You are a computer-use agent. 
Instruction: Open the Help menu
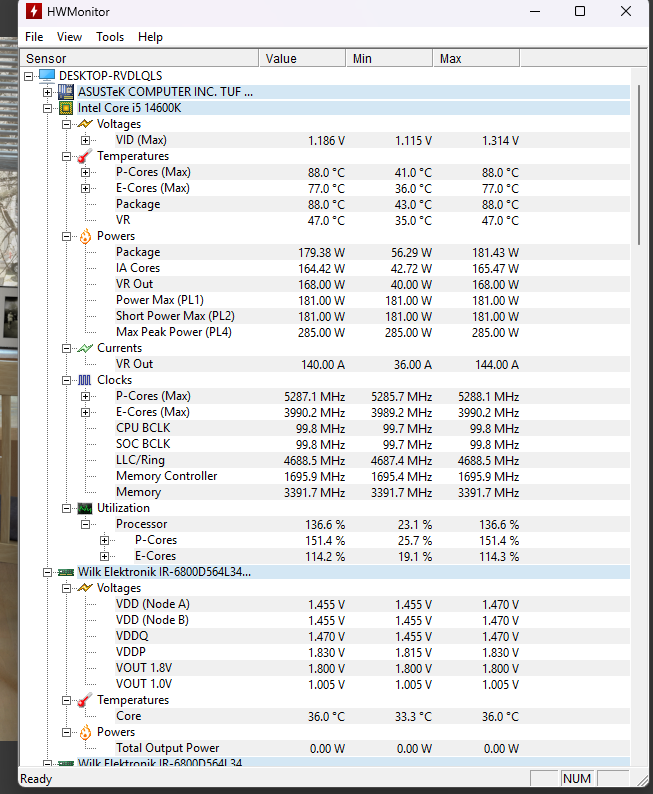(150, 37)
